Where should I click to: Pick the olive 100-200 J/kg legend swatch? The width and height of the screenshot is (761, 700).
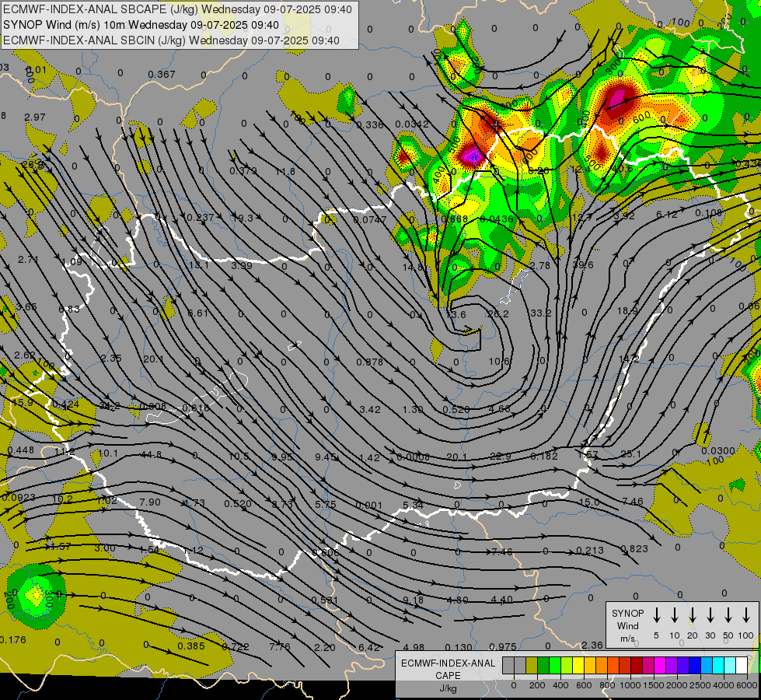pyautogui.click(x=532, y=666)
